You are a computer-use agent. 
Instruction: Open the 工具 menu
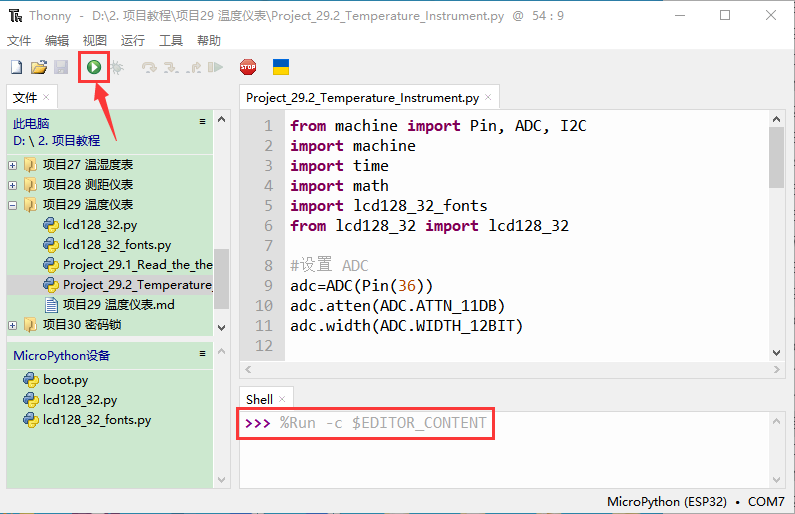[x=171, y=41]
